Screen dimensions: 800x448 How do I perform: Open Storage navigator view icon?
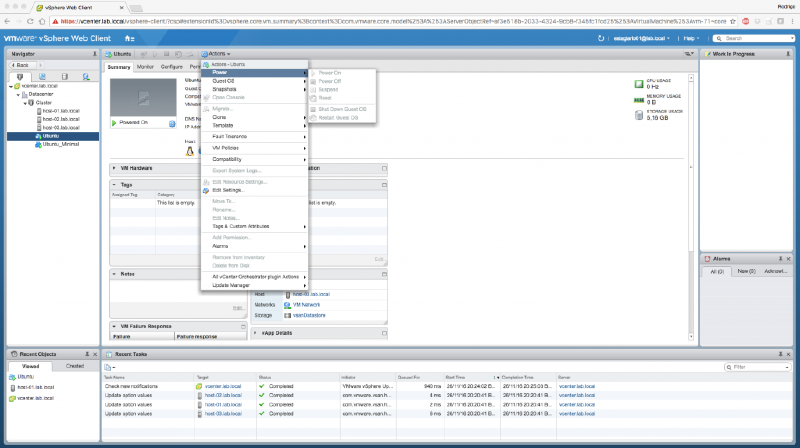(64, 77)
